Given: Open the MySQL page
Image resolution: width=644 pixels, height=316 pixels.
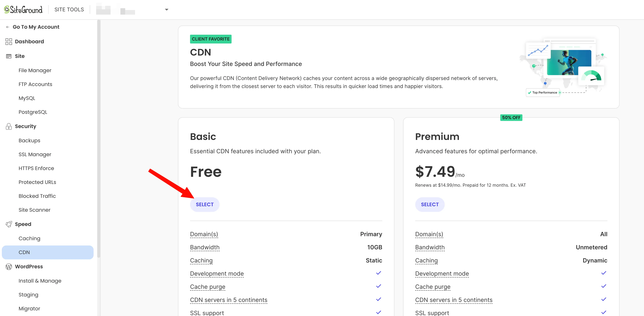Looking at the screenshot, I should click(x=27, y=98).
